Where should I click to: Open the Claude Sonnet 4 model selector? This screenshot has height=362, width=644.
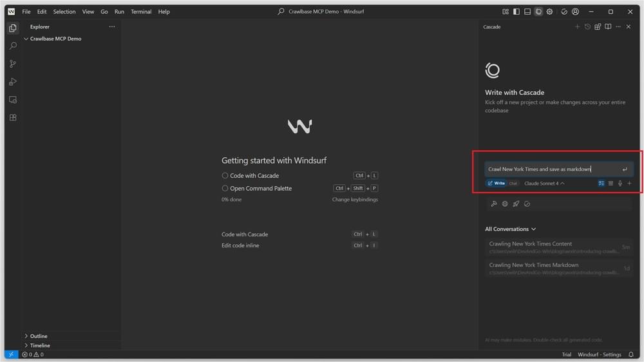(x=544, y=184)
